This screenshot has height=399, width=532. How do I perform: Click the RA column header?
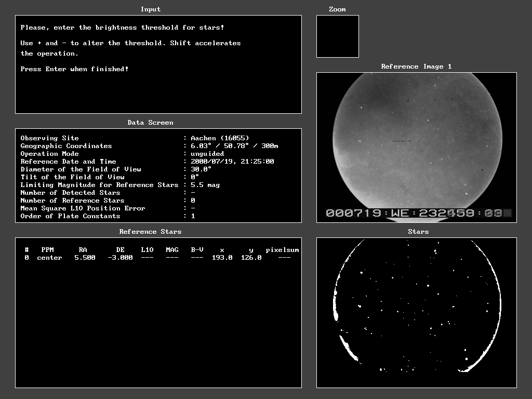[x=83, y=250]
